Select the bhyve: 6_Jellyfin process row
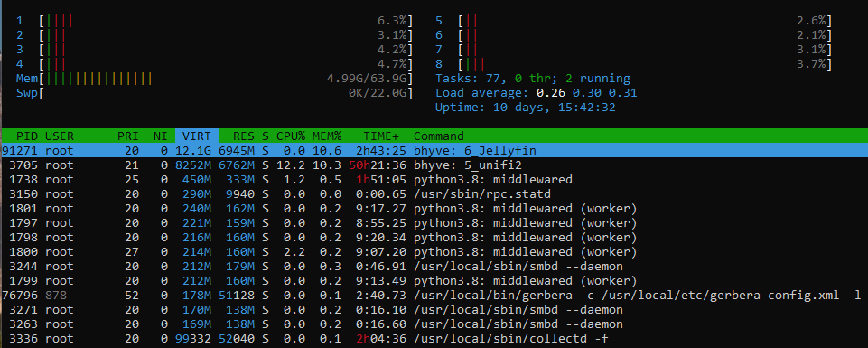 [x=434, y=150]
